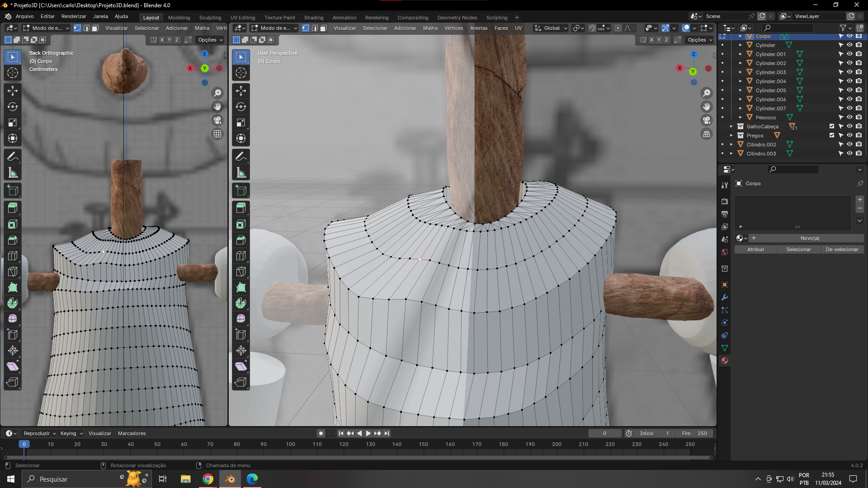Uncheck the GalhoCabeça collection checkbox
Image resolution: width=868 pixels, height=488 pixels.
pyautogui.click(x=831, y=127)
